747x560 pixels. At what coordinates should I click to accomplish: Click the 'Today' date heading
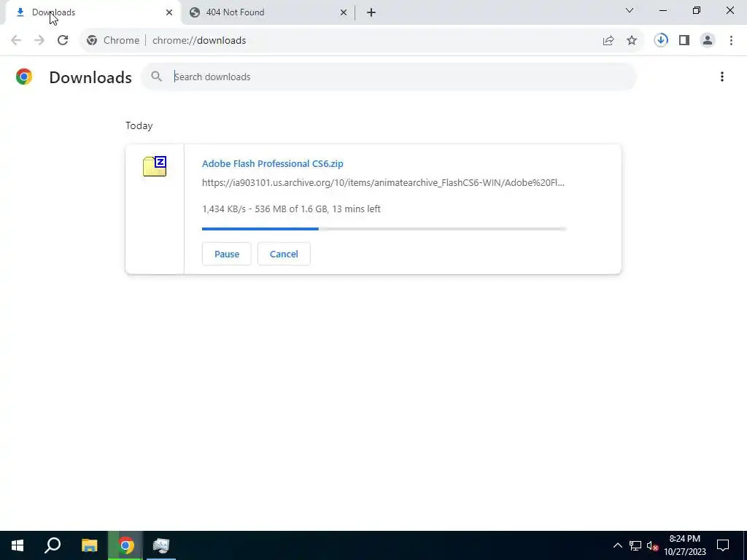tap(139, 125)
